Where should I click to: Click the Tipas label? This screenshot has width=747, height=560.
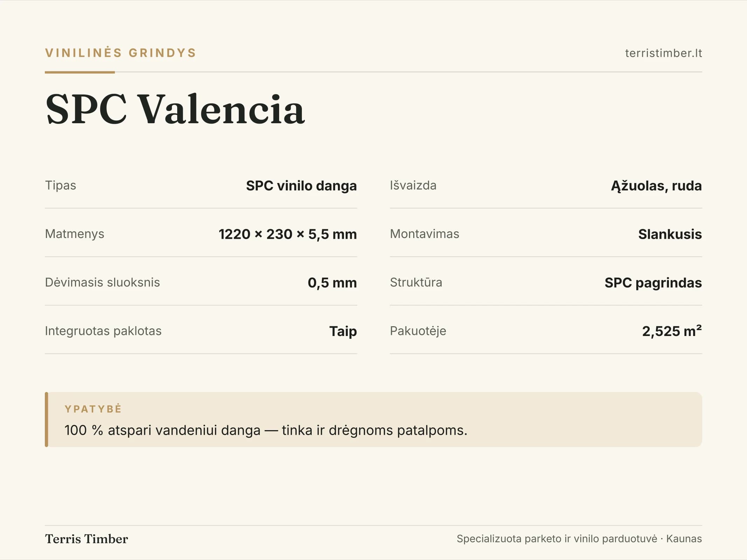pyautogui.click(x=61, y=185)
